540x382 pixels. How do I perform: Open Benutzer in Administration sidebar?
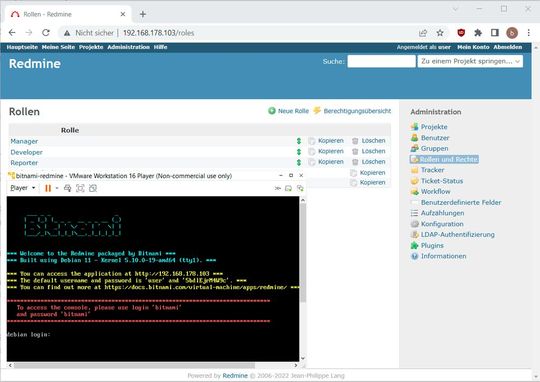(x=435, y=138)
